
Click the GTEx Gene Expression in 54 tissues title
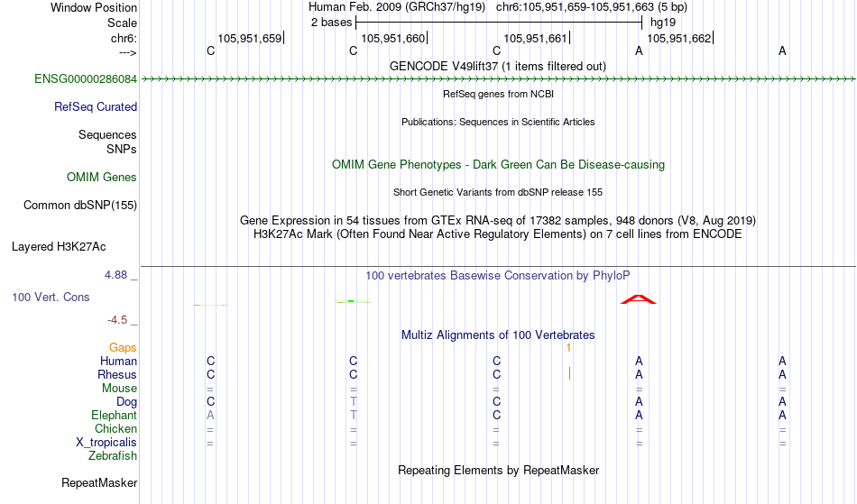pyautogui.click(x=497, y=221)
